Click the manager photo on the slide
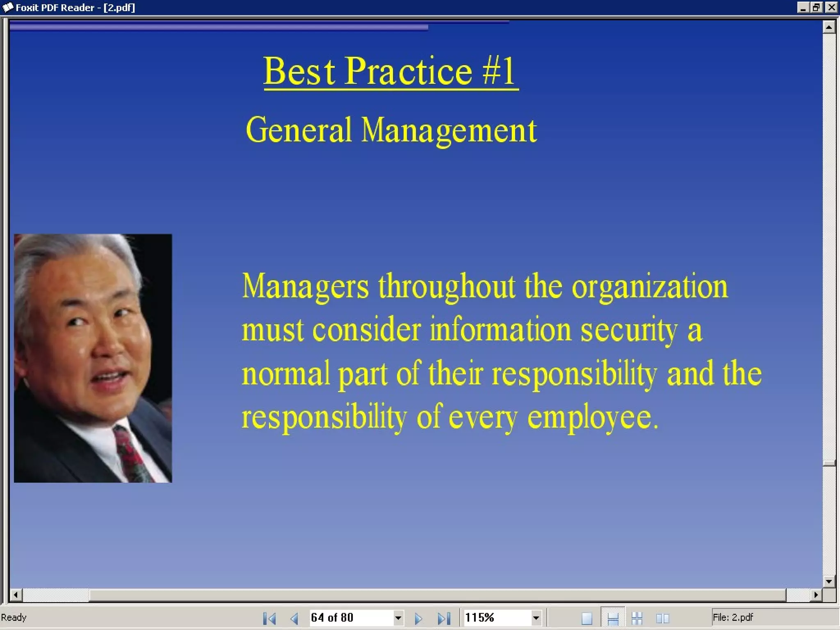The height and width of the screenshot is (630, 840). coord(93,358)
